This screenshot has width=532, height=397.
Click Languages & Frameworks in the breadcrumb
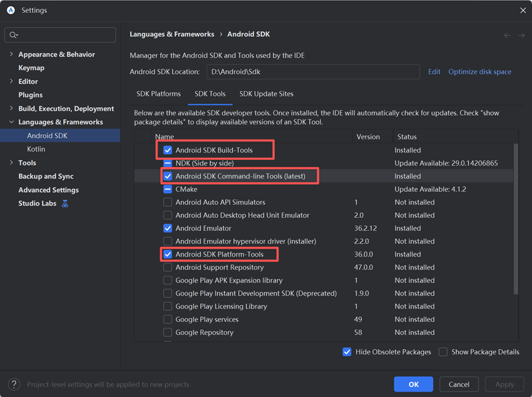point(172,34)
